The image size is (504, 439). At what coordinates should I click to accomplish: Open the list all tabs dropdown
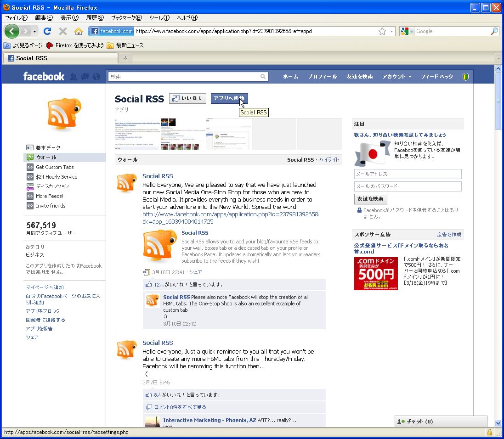point(498,58)
